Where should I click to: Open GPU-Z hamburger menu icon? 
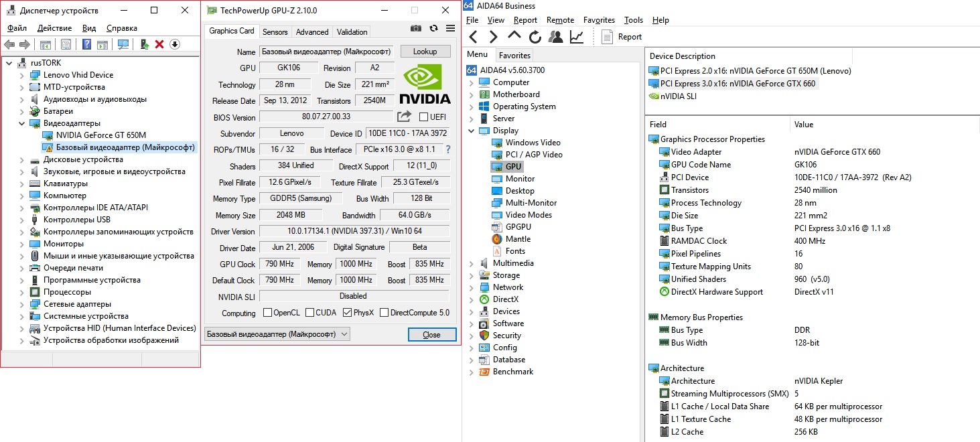(x=450, y=28)
